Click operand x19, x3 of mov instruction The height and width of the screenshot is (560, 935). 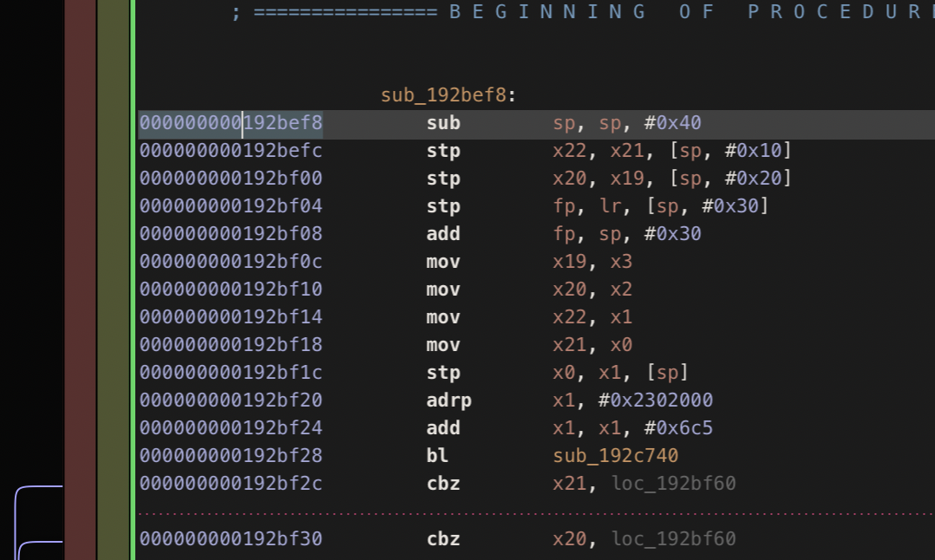(x=592, y=262)
